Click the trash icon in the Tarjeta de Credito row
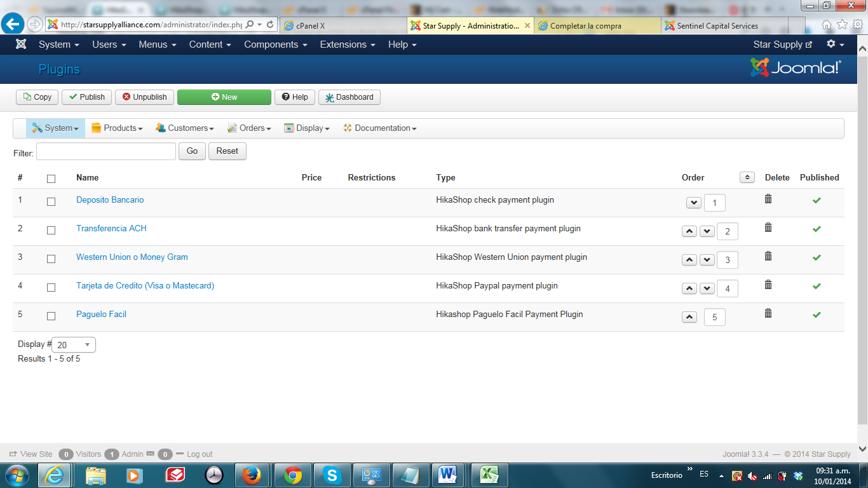Image resolution: width=868 pixels, height=488 pixels. 768,285
